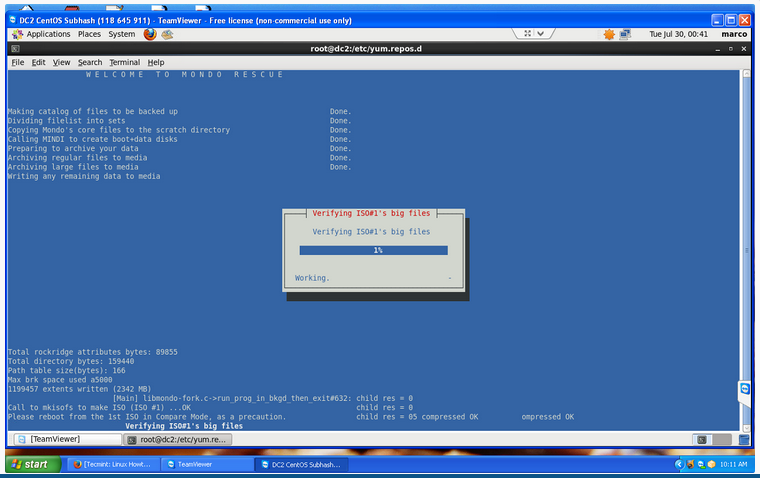The width and height of the screenshot is (760, 478).
Task: Click the orange update notification icon
Action: [609, 34]
